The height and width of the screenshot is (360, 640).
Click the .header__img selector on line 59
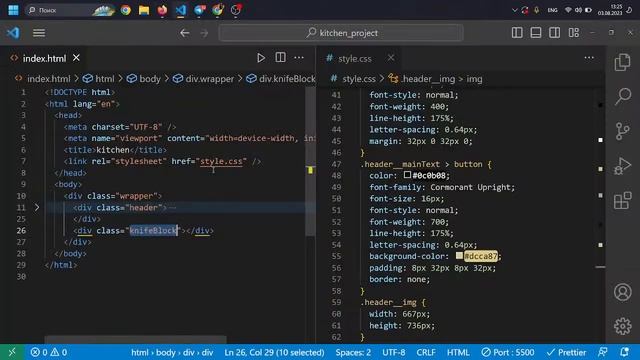click(388, 302)
